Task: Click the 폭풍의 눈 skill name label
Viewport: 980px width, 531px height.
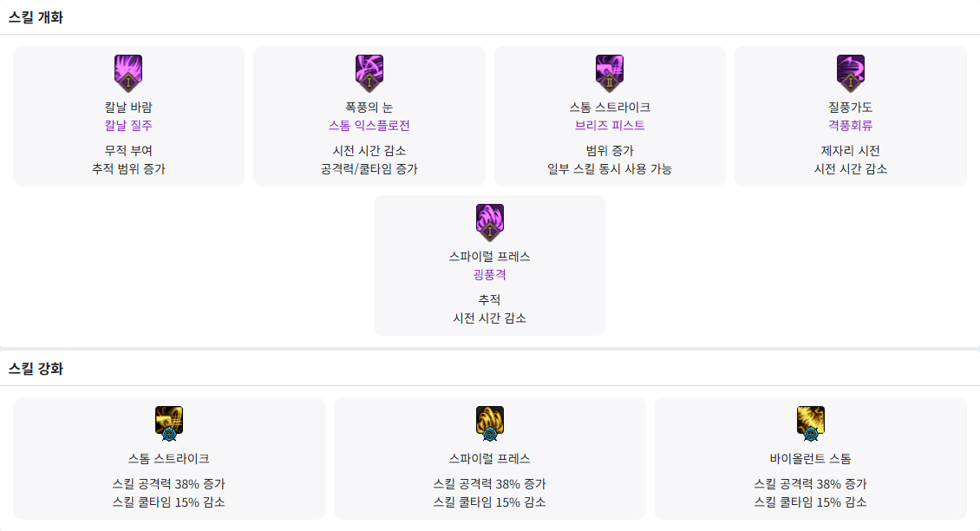Action: tap(369, 108)
